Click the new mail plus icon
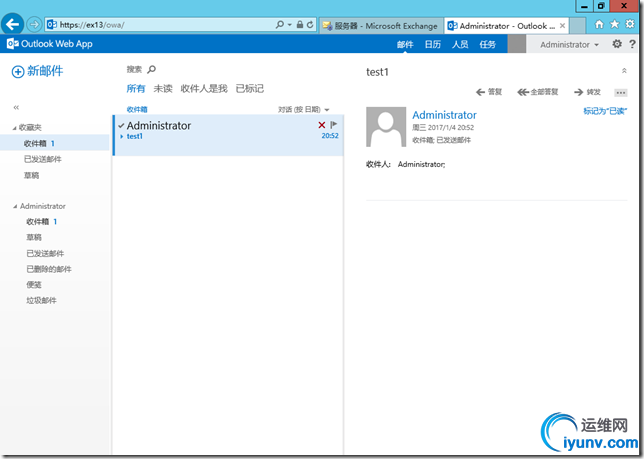Screen dimensions: 644x459 click(x=18, y=72)
